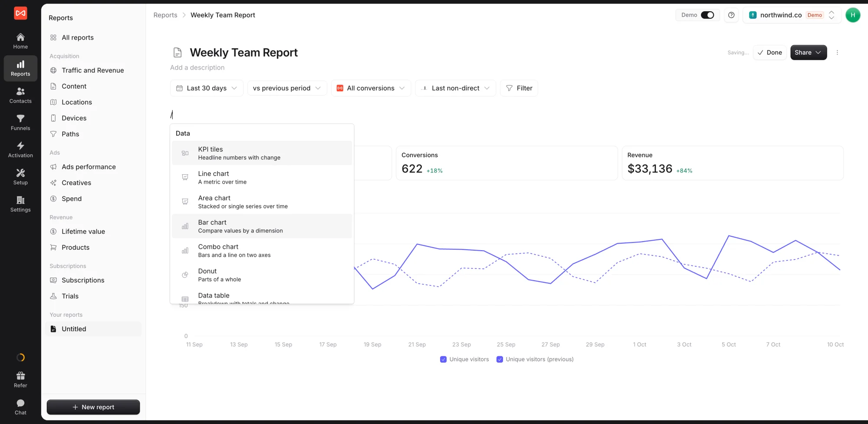Click the orange loading spinner icon
This screenshot has height=424, width=868.
[x=20, y=358]
